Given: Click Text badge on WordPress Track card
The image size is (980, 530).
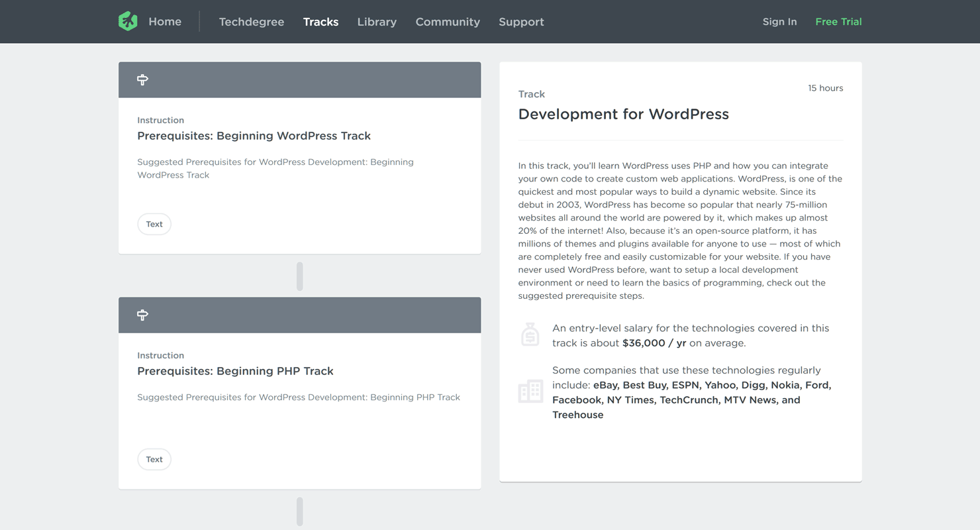Looking at the screenshot, I should (154, 224).
